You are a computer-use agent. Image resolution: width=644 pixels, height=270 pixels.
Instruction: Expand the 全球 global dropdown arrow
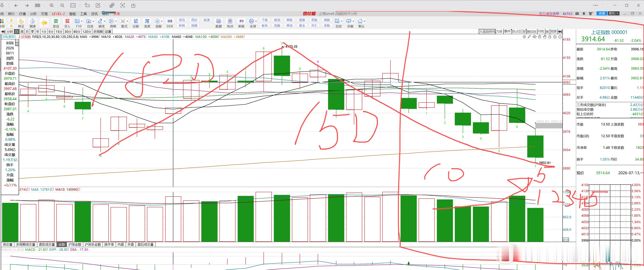(x=256, y=21)
